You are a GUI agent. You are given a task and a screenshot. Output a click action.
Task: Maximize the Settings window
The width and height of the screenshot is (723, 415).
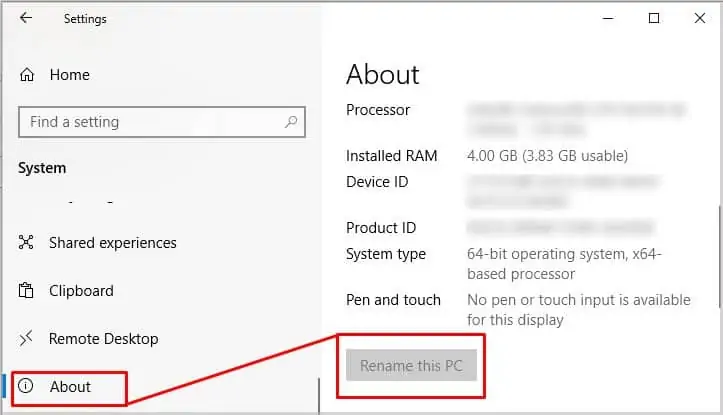coord(654,18)
